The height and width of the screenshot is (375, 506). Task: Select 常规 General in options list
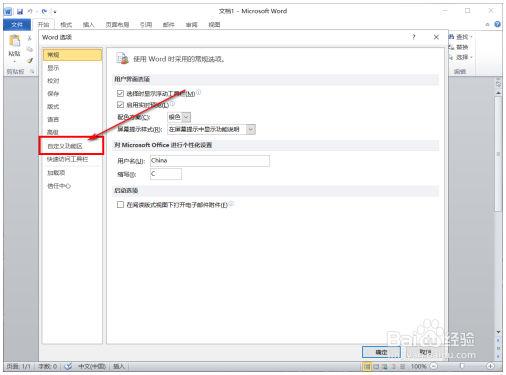[x=72, y=55]
